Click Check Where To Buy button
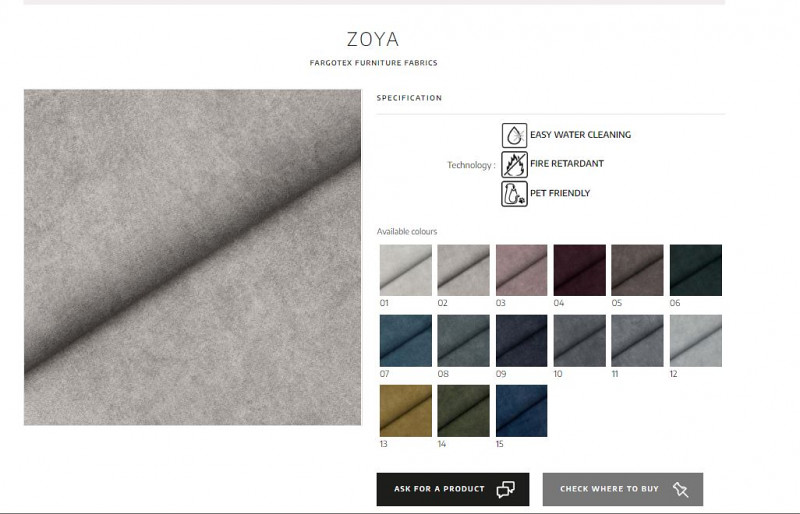 (623, 489)
